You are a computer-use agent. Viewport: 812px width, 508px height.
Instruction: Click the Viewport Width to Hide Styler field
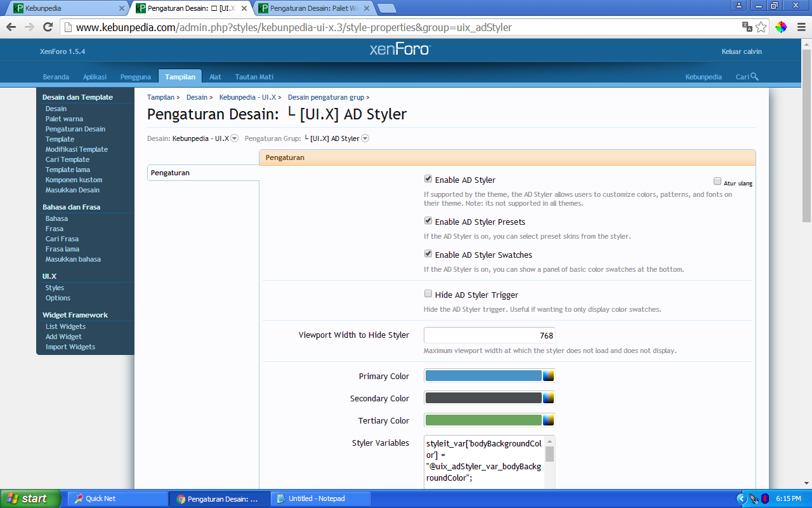[x=489, y=335]
